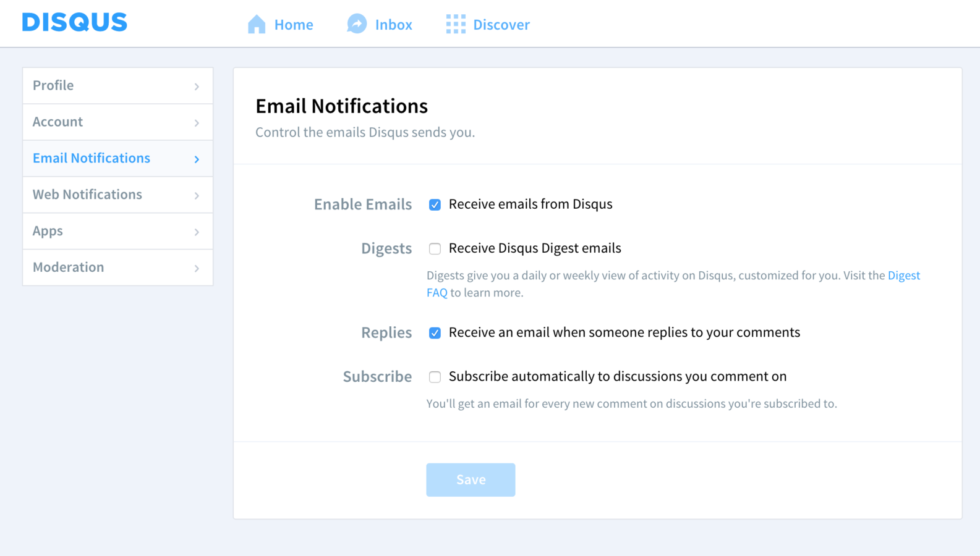
Task: Click the 'Receive emails from Disqus' label
Action: pyautogui.click(x=530, y=204)
